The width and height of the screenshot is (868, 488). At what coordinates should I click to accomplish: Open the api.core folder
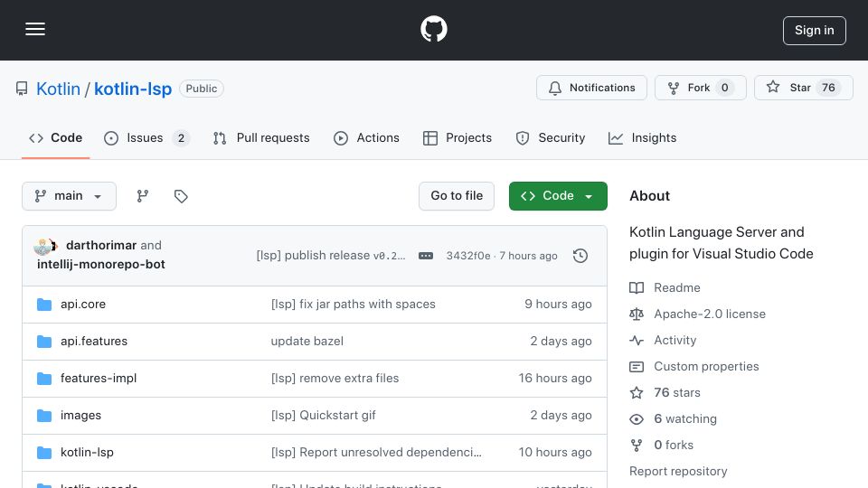click(83, 304)
